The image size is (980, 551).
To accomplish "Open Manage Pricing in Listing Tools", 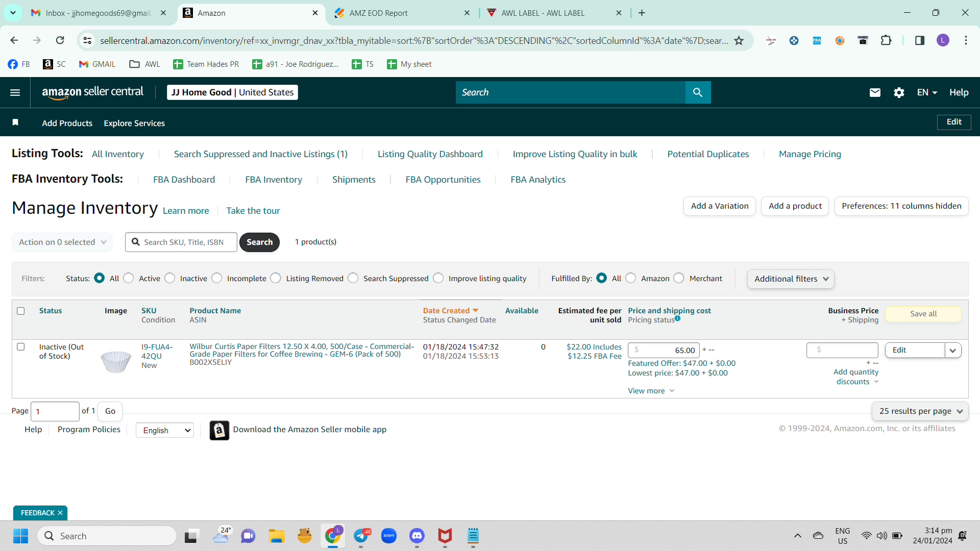I will point(810,154).
